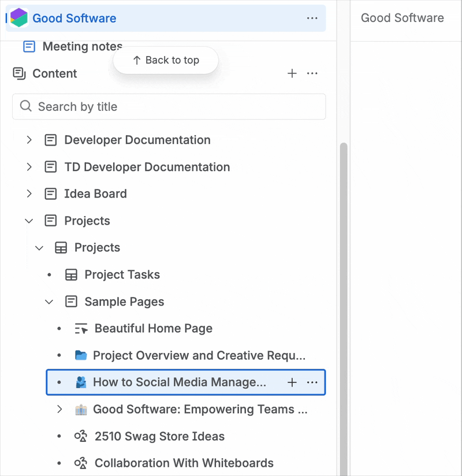Click the Back to top button
This screenshot has width=462, height=476.
click(x=165, y=59)
